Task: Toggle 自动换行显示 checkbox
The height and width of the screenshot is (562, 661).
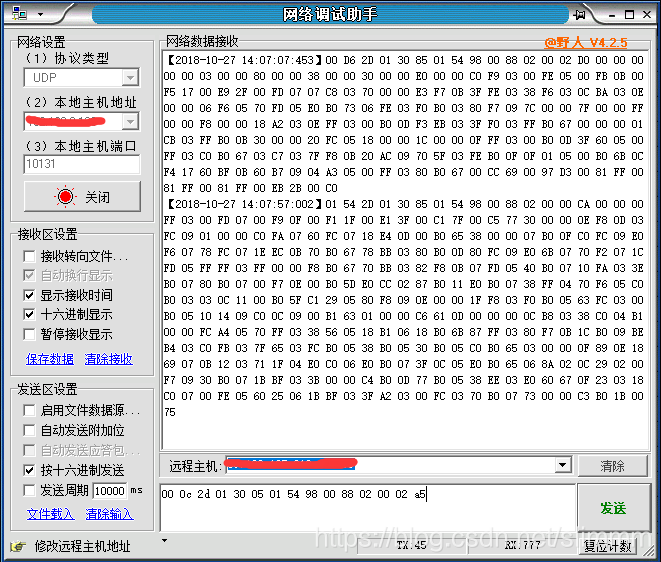Action: click(x=29, y=276)
